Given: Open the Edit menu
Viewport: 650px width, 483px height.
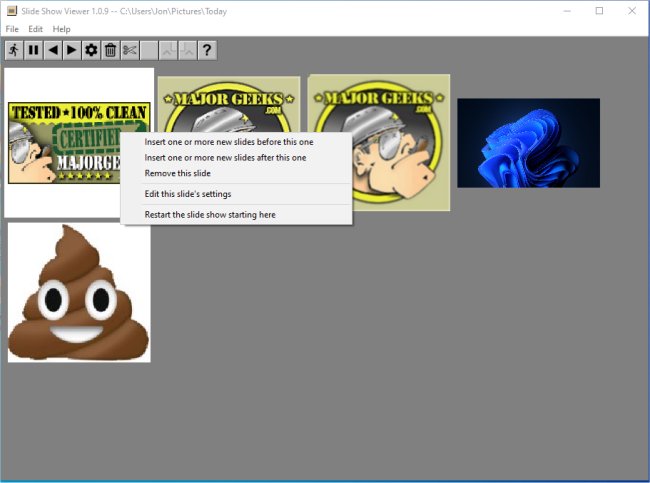Looking at the screenshot, I should [35, 29].
